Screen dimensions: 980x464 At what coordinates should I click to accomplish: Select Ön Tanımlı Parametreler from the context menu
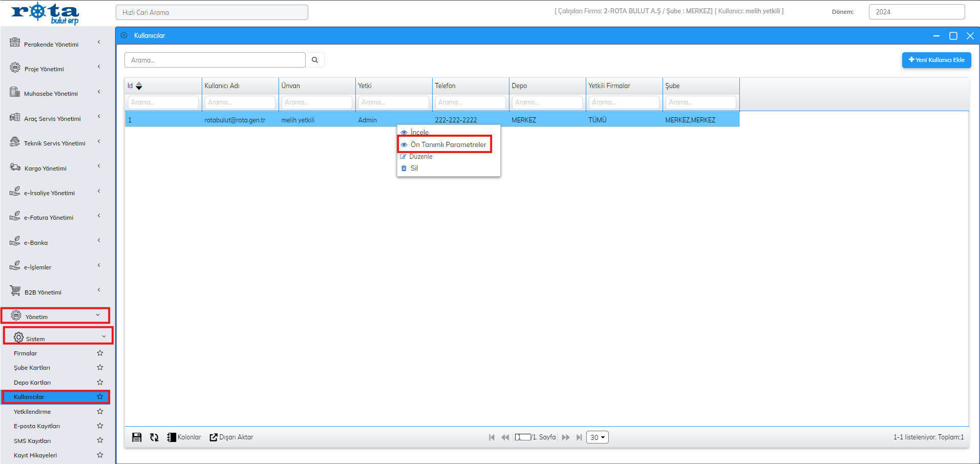coord(448,144)
